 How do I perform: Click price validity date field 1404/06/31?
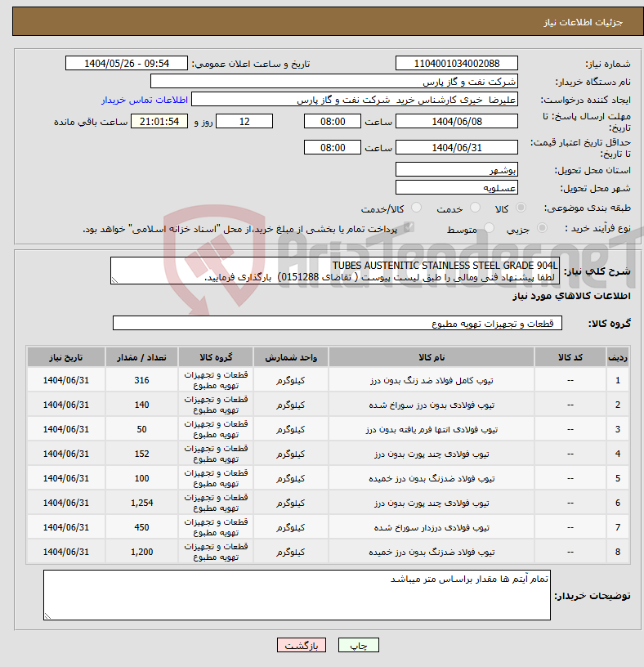point(456,148)
